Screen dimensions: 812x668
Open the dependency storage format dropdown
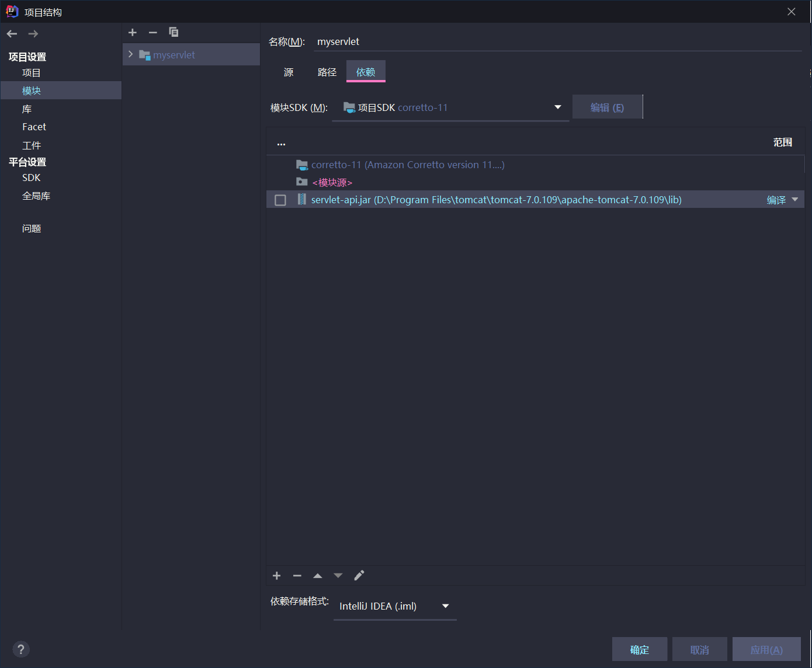[x=395, y=606]
